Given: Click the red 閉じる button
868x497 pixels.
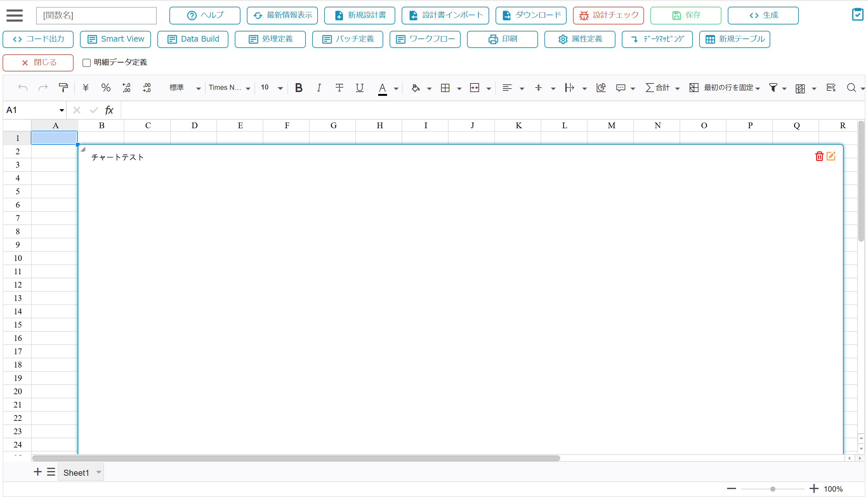Looking at the screenshot, I should coord(38,63).
